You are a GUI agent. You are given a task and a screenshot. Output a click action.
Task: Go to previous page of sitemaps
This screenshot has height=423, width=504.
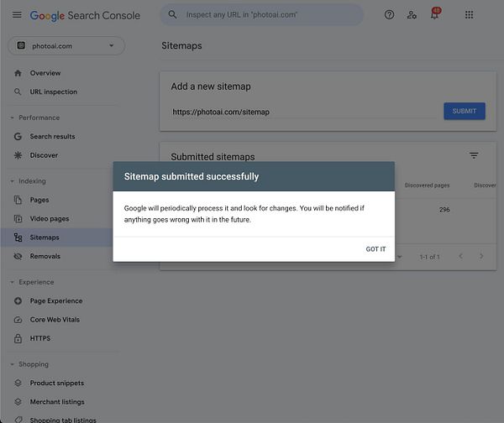pos(460,256)
